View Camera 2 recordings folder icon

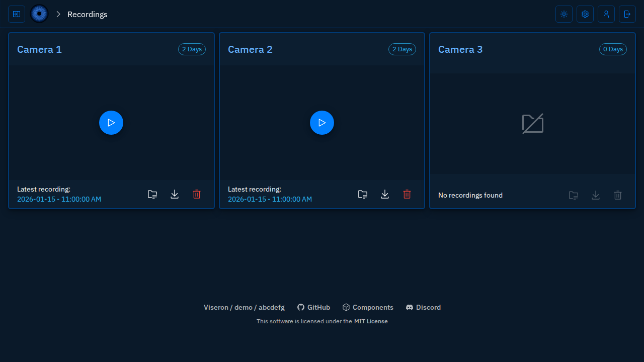click(x=363, y=194)
